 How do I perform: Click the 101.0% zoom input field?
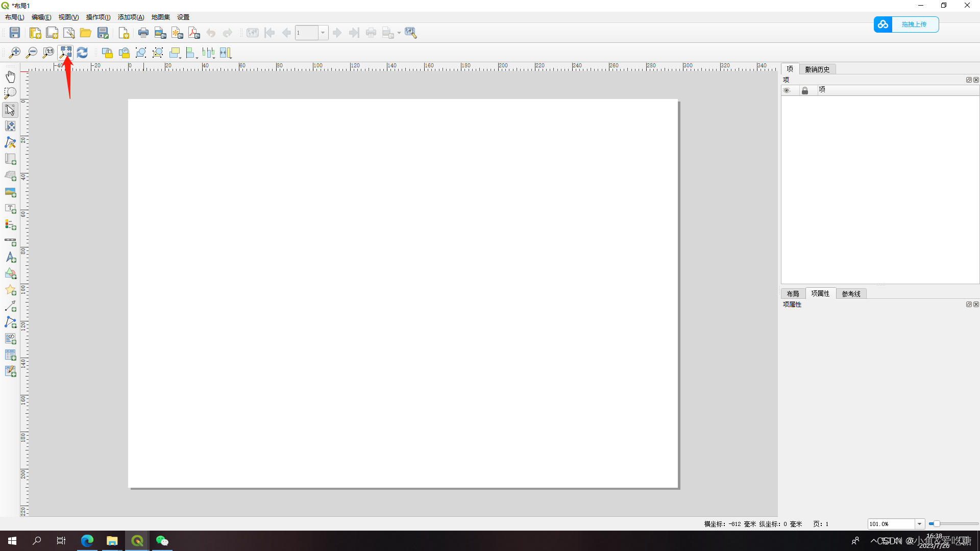pyautogui.click(x=891, y=524)
